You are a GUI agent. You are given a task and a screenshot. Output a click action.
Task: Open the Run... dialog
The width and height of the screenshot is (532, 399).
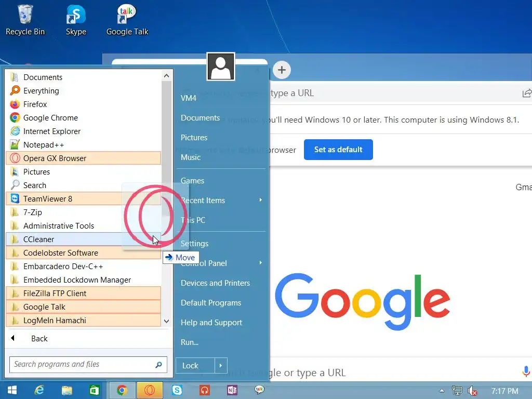click(189, 342)
